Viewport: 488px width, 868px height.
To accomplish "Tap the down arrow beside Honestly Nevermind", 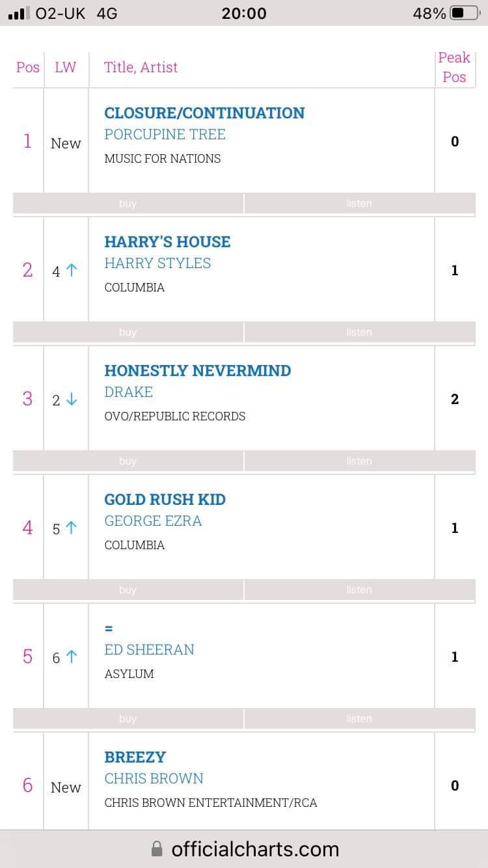I will click(x=72, y=400).
